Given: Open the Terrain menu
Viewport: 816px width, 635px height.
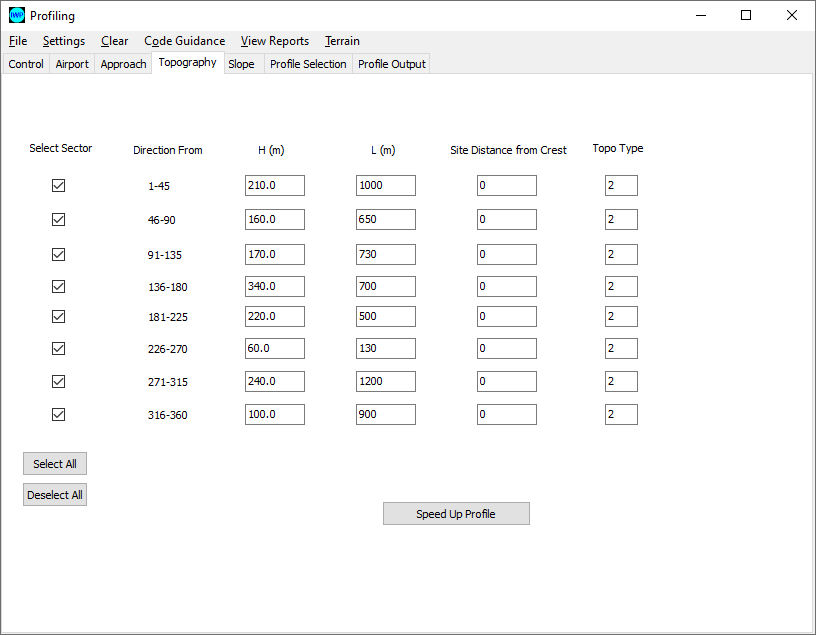Looking at the screenshot, I should [342, 41].
